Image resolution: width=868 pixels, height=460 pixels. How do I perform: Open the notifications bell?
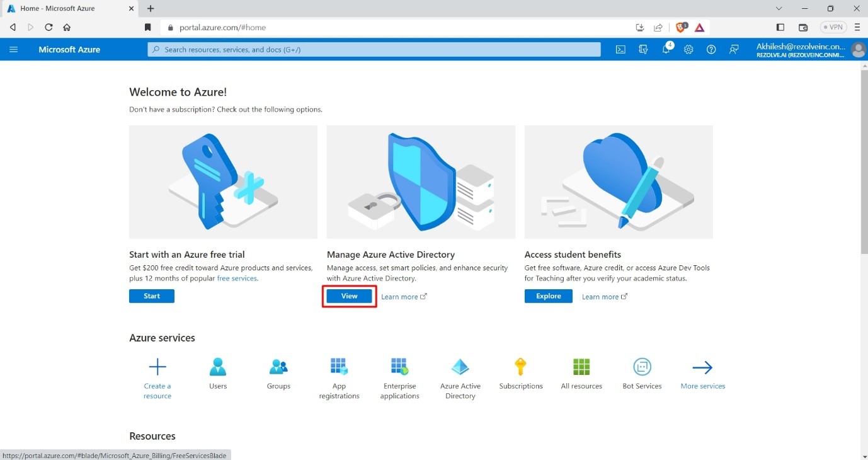666,49
